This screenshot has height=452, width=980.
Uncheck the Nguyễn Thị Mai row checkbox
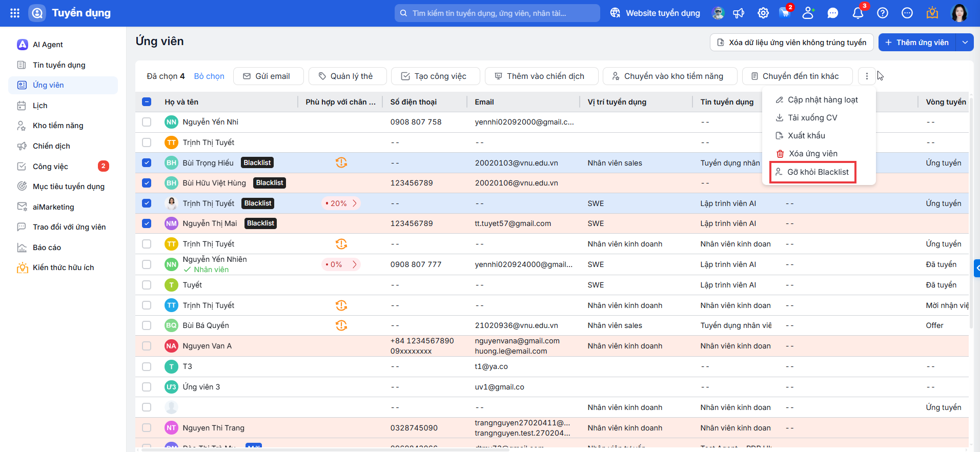[x=147, y=223]
